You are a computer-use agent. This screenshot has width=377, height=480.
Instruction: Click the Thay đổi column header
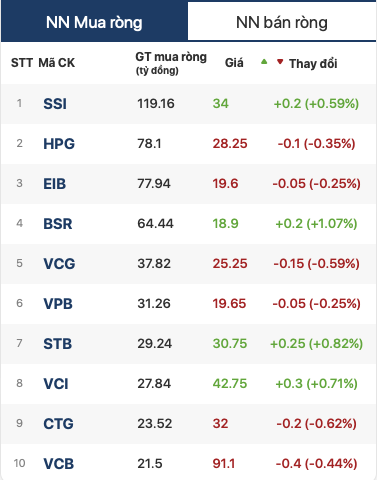coord(313,63)
